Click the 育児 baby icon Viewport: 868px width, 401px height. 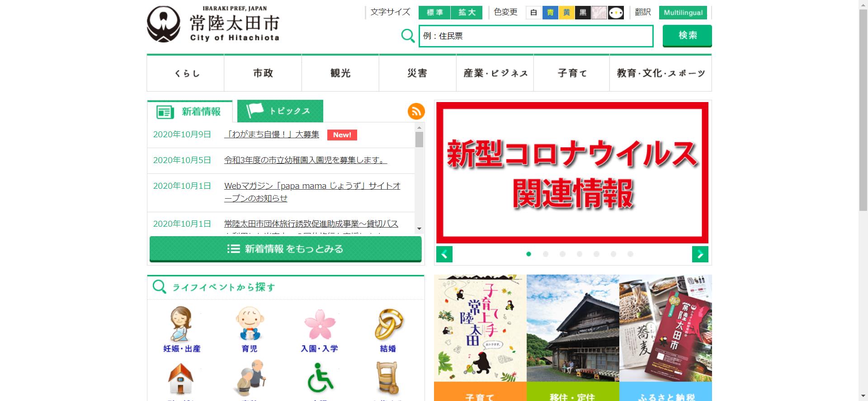click(x=250, y=324)
